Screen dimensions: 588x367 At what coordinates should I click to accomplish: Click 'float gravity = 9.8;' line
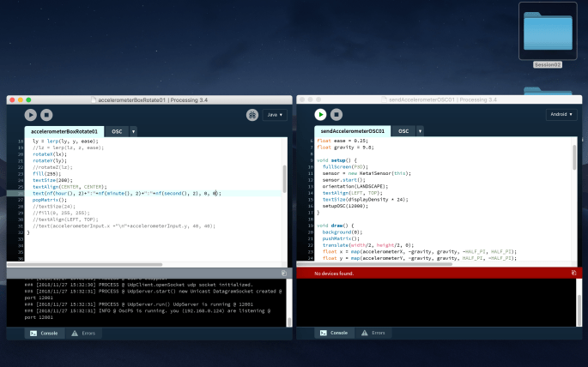[345, 147]
